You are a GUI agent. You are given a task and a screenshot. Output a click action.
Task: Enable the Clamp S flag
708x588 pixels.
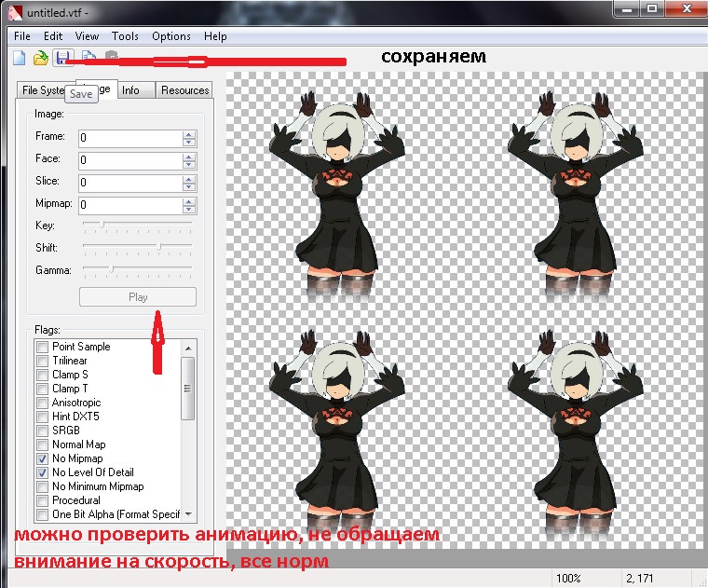click(x=43, y=375)
